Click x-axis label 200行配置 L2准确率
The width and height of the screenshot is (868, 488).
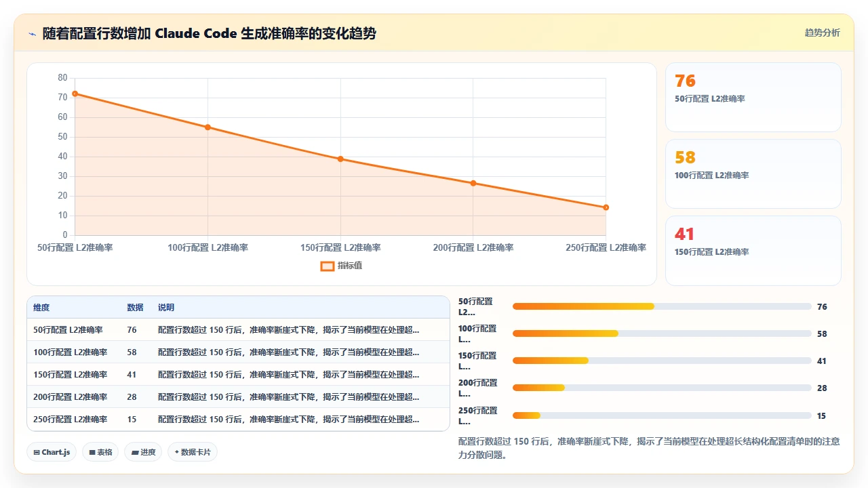[x=473, y=247]
